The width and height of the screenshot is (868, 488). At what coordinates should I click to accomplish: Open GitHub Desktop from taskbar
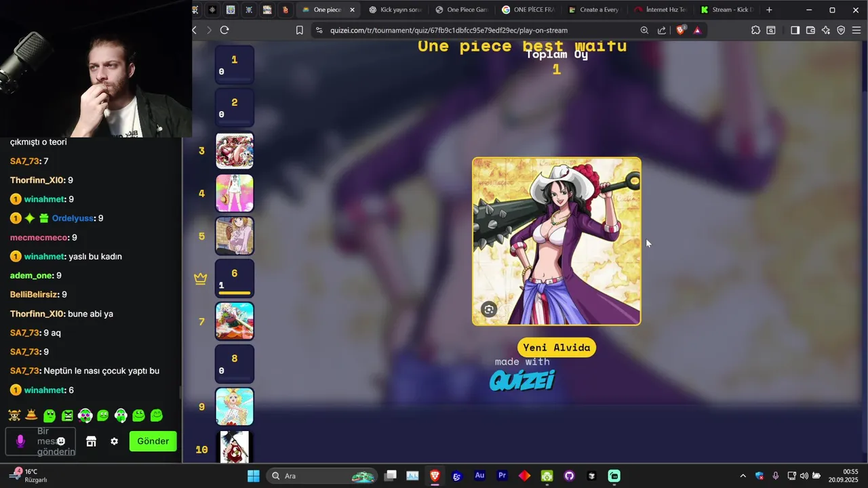(x=570, y=476)
